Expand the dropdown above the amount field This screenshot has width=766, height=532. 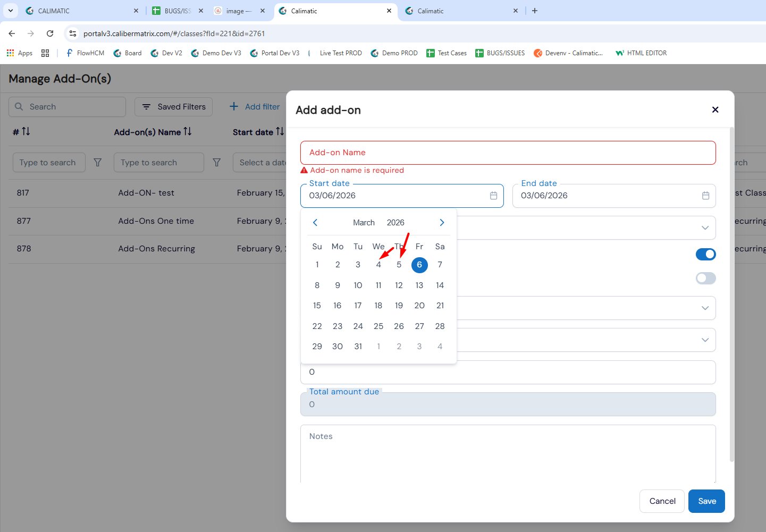tap(705, 340)
